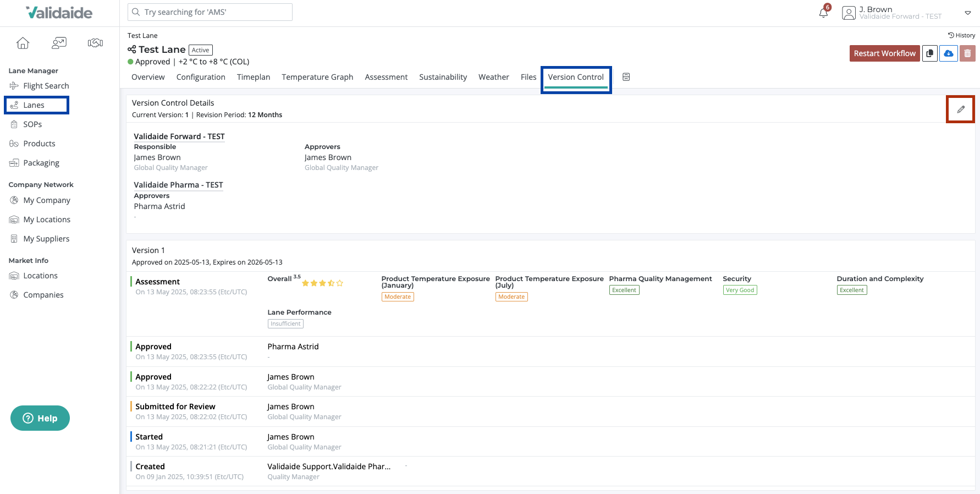
Task: Click the Companies globe icon
Action: point(14,295)
